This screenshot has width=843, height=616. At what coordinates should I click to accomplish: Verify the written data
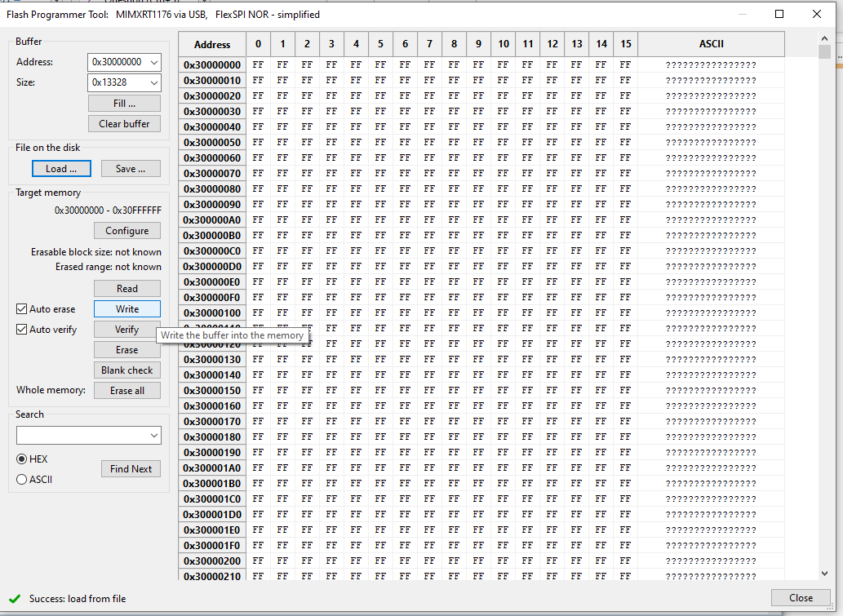pyautogui.click(x=126, y=329)
